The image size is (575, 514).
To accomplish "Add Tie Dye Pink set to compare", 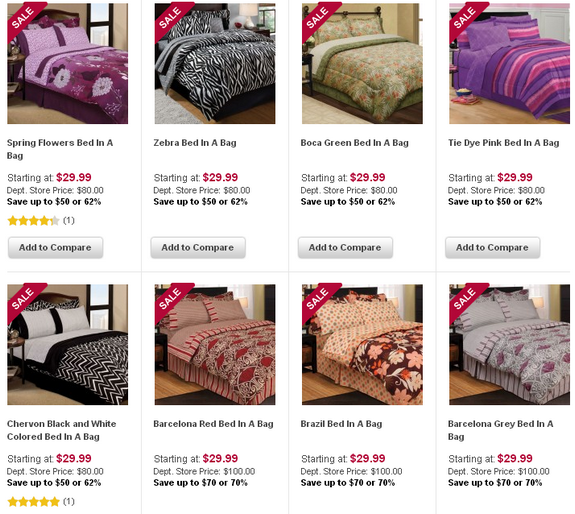I will [492, 248].
